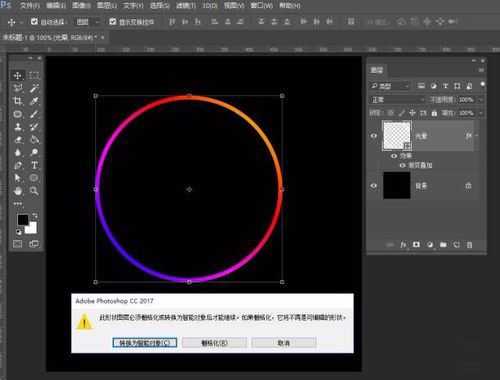The height and width of the screenshot is (380, 500).
Task: Collapse effects list on top layer
Action: click(476, 135)
